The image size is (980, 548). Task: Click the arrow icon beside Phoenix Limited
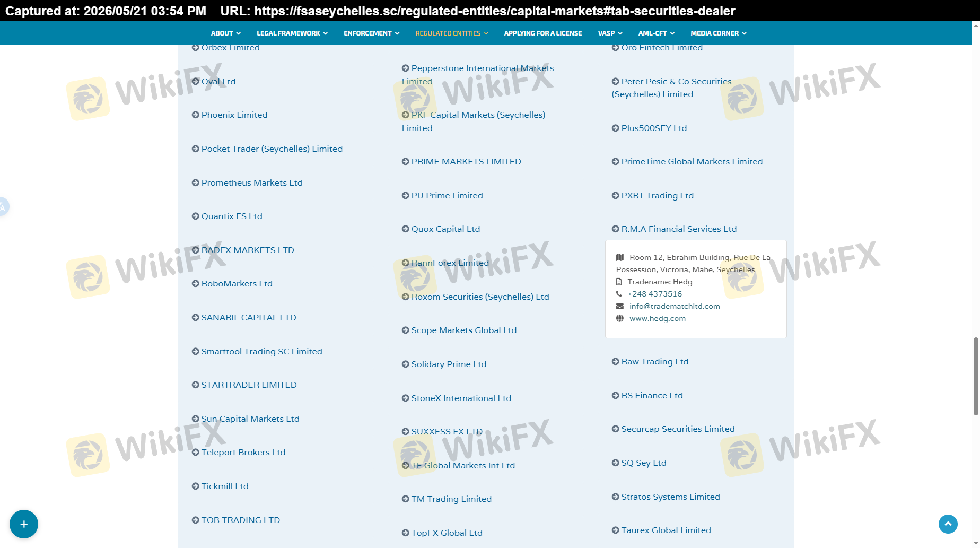pos(195,115)
